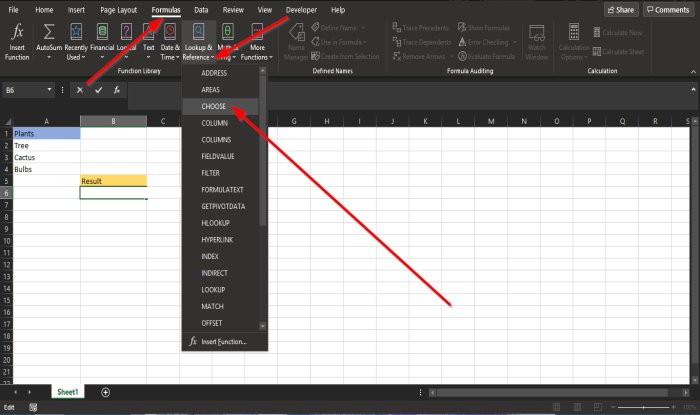Click the zoom slider in status bar
700x415 pixels.
pyautogui.click(x=643, y=407)
